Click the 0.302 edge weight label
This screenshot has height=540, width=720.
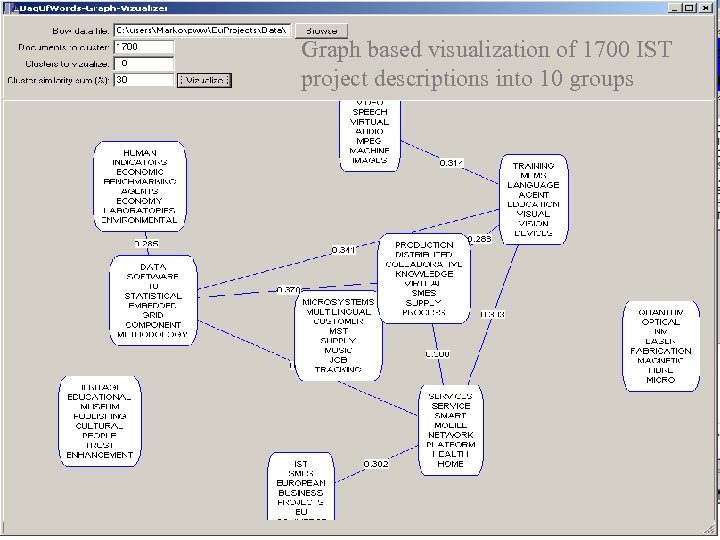376,464
